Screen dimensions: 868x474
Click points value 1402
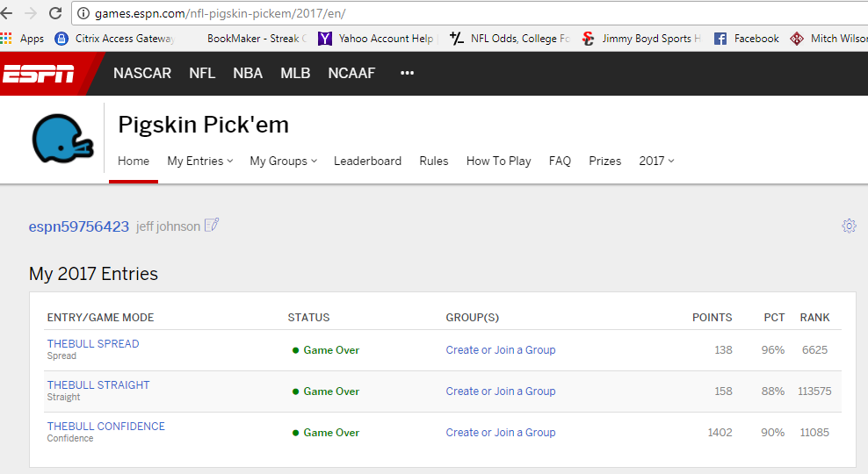point(720,433)
